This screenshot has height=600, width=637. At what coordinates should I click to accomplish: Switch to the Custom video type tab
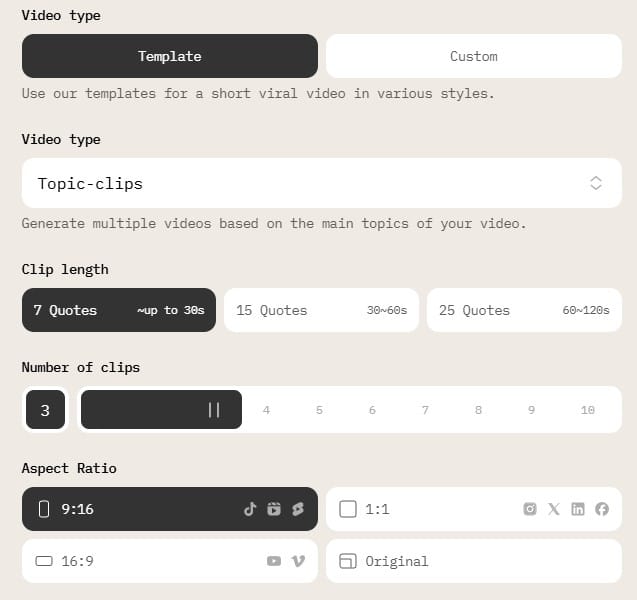tap(474, 56)
